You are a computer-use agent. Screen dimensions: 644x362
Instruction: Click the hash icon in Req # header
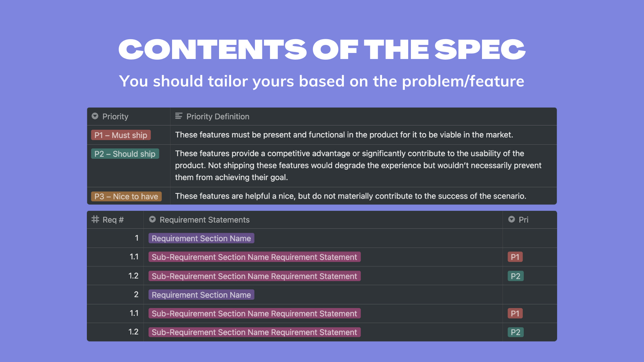(x=95, y=220)
